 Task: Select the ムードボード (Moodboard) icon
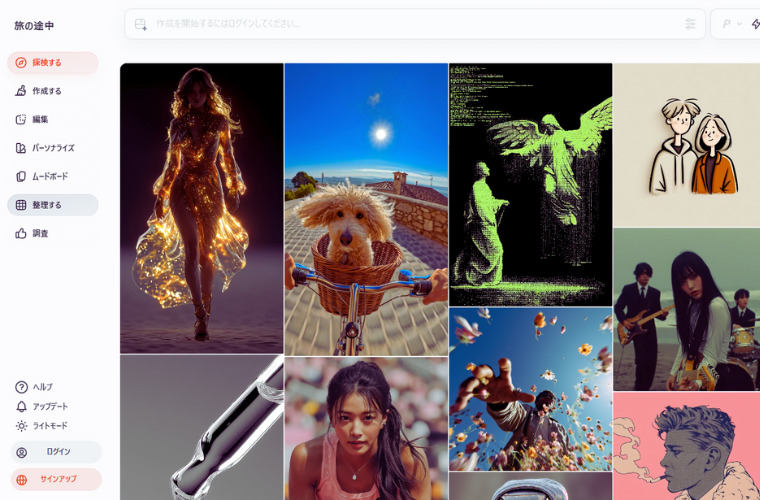pos(21,177)
